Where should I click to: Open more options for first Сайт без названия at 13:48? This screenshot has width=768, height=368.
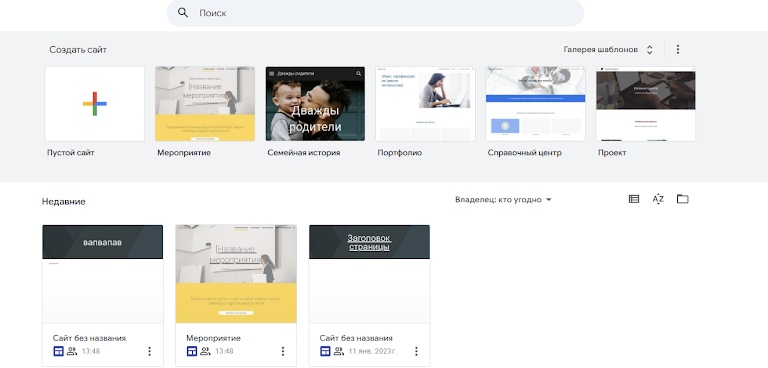(149, 351)
